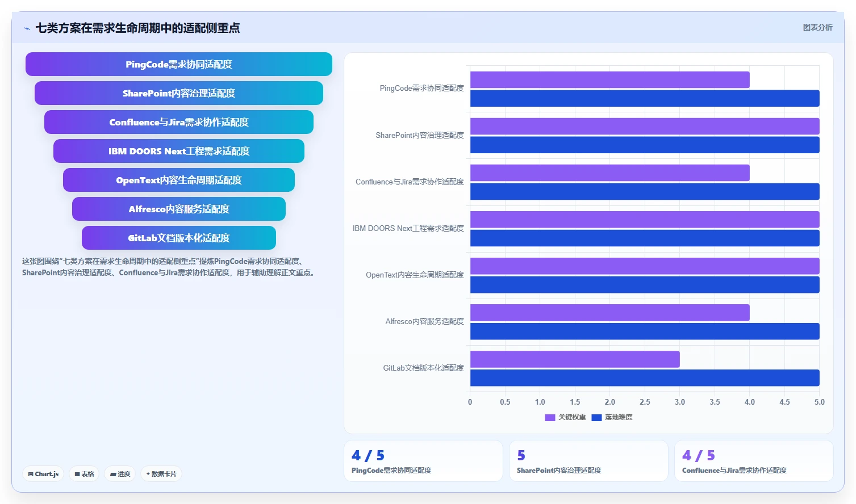The image size is (856, 504).
Task: Toggle the 落地难度 legend swatch
Action: [x=596, y=417]
